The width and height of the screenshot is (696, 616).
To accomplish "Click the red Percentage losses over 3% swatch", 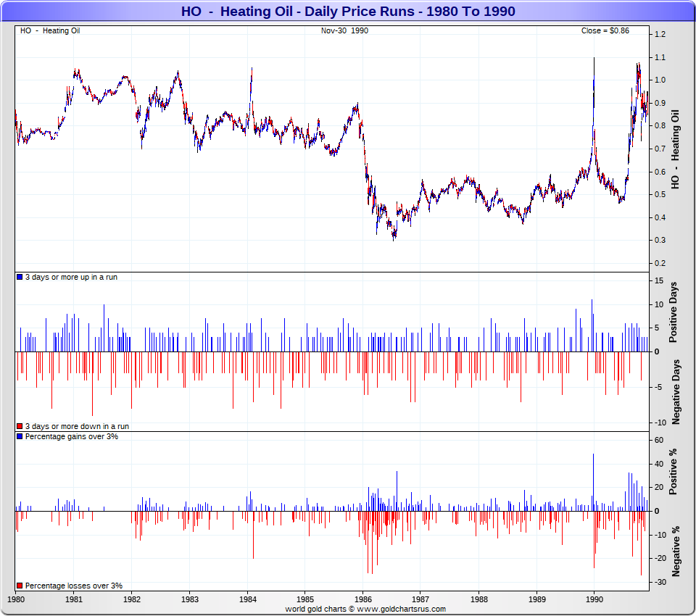I will coord(20,586).
